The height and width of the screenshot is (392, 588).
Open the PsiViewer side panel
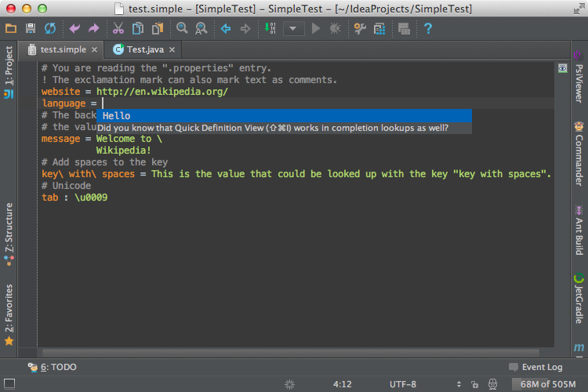(579, 77)
